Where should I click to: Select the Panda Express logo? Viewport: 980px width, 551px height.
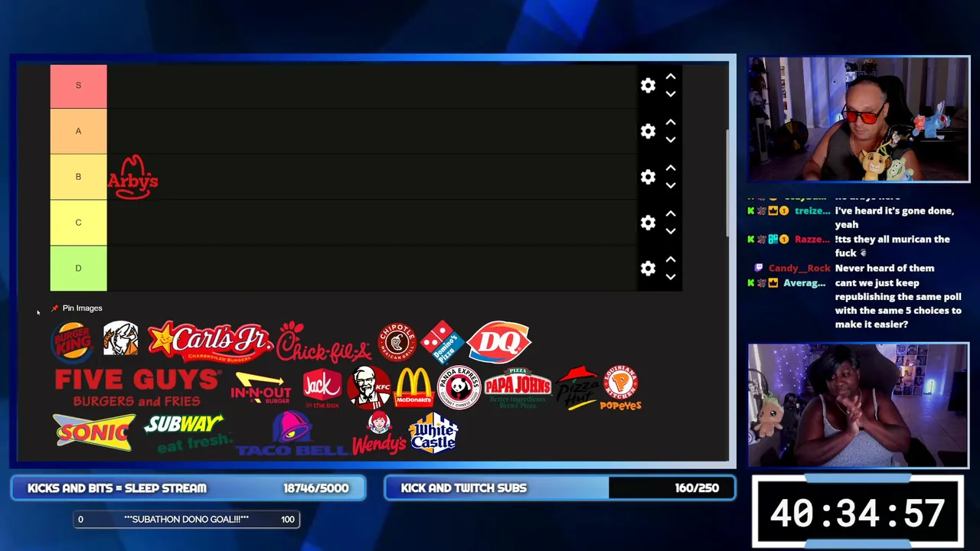[x=459, y=388]
